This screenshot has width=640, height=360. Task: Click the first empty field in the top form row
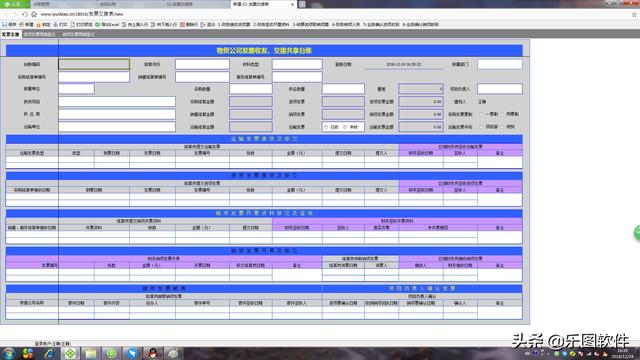click(x=94, y=64)
